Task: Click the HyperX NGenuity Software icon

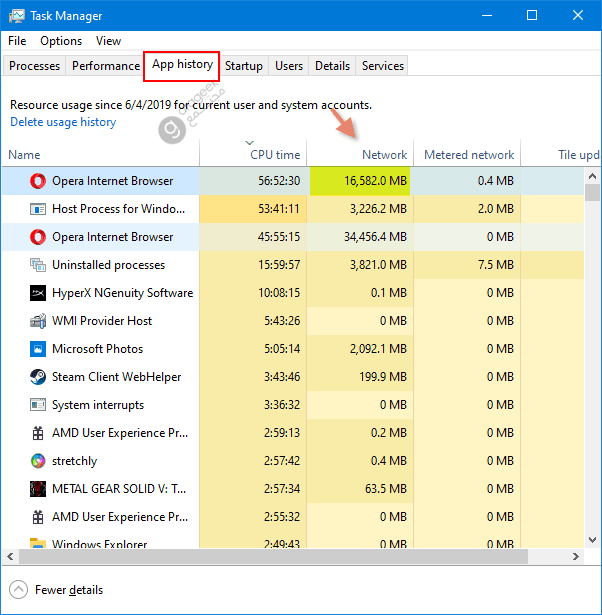Action: tap(38, 293)
